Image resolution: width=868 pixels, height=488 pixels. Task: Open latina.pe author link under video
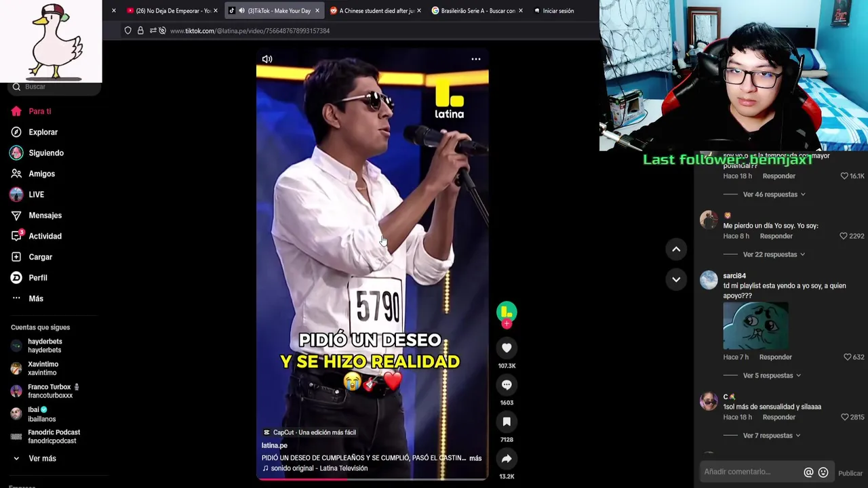(x=275, y=445)
